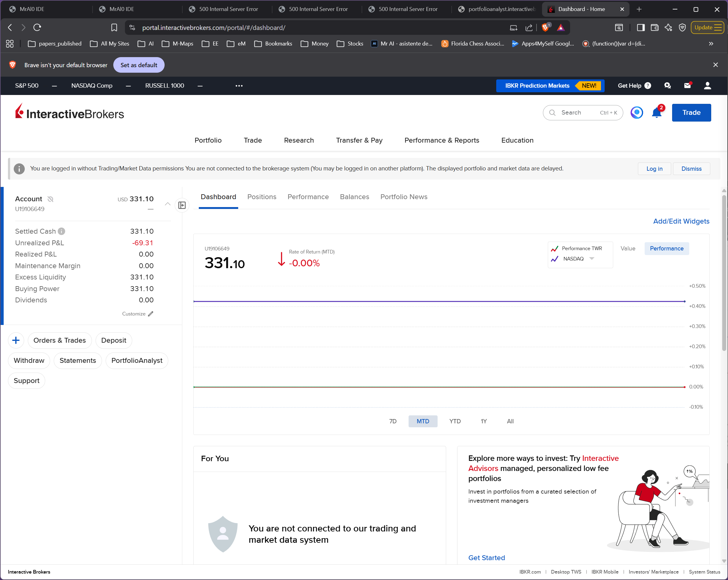This screenshot has width=728, height=580.
Task: Open the blue IBot assistant circle icon
Action: coord(637,112)
